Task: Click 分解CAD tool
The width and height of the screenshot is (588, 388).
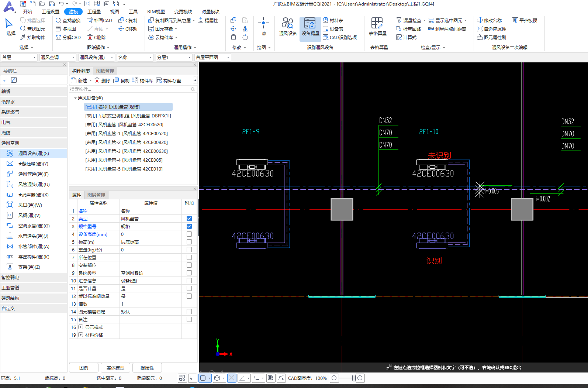Action: tap(68, 37)
